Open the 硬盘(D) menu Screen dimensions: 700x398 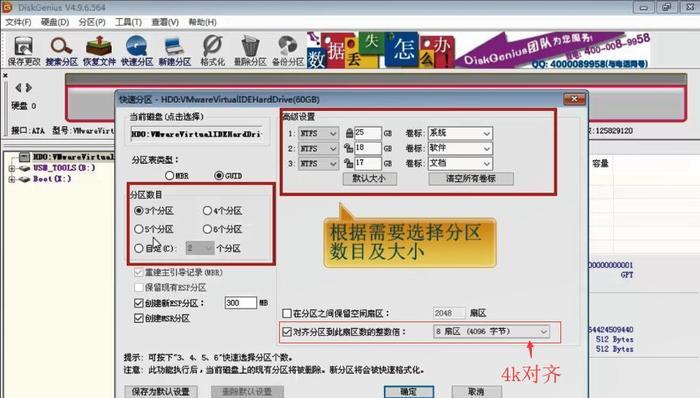click(x=55, y=22)
